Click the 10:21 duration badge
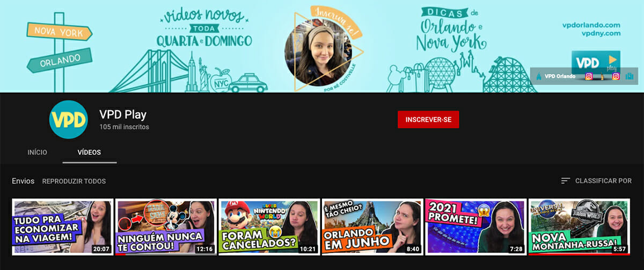Image resolution: width=644 pixels, height=270 pixels. pyautogui.click(x=309, y=249)
